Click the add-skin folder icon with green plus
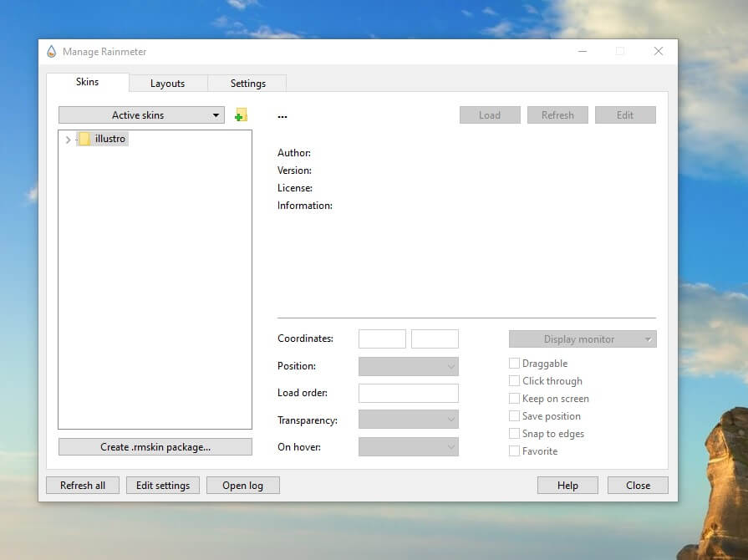The image size is (748, 560). (x=241, y=115)
